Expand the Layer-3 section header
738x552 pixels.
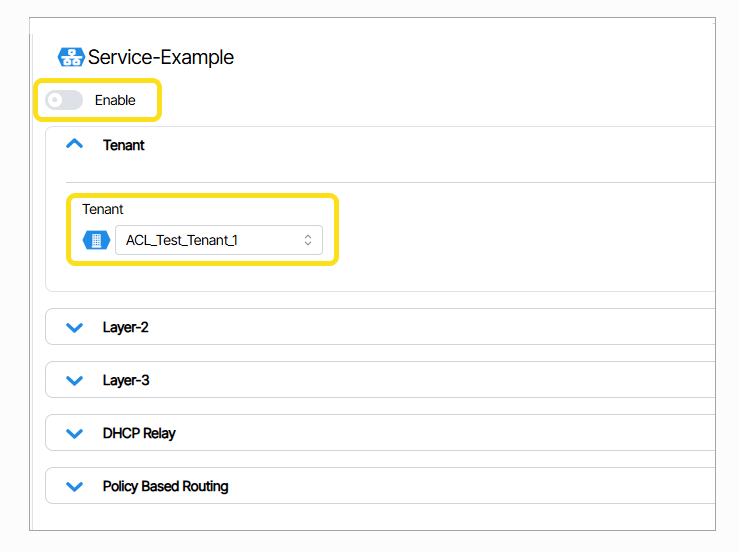tap(126, 380)
